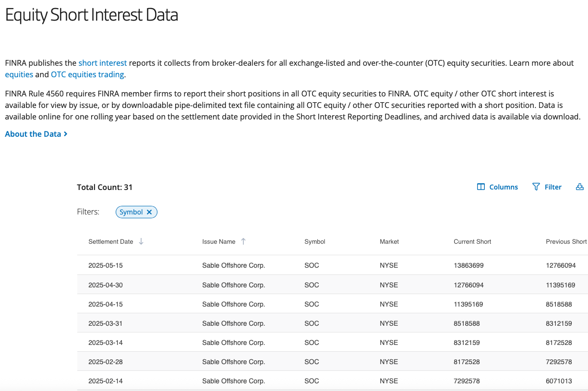
Task: Click current short value 13863699
Action: click(468, 265)
